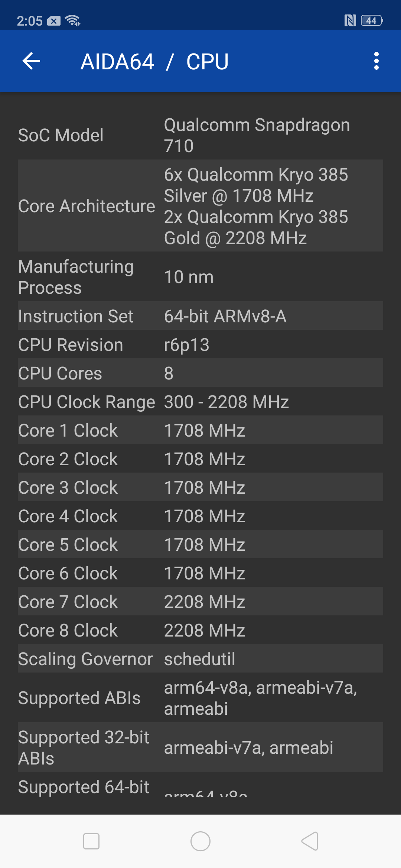Select the SoC Model row

tap(200, 135)
